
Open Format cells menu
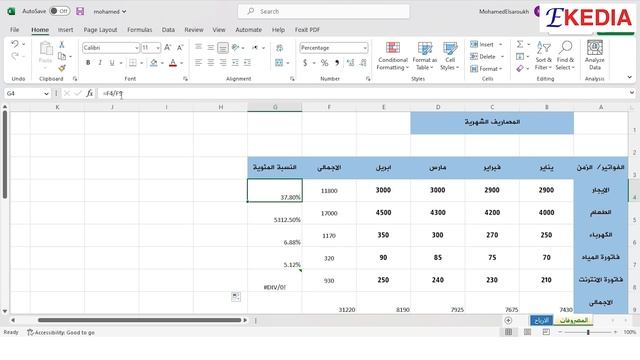486,69
